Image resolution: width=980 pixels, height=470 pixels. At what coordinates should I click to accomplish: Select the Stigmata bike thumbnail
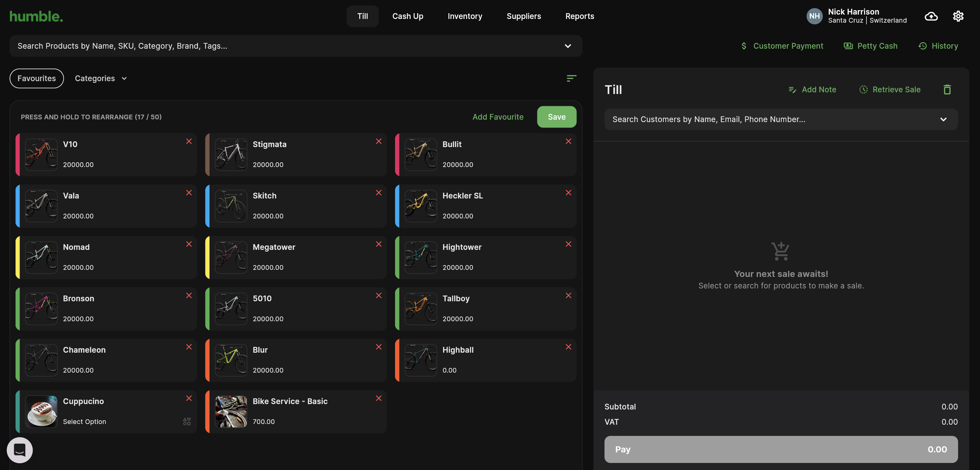(231, 155)
